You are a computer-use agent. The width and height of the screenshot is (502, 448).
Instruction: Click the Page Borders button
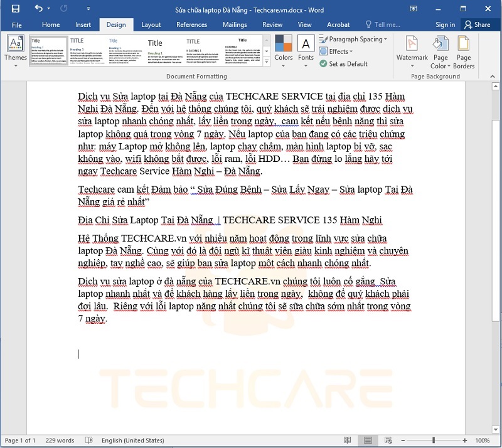click(464, 51)
